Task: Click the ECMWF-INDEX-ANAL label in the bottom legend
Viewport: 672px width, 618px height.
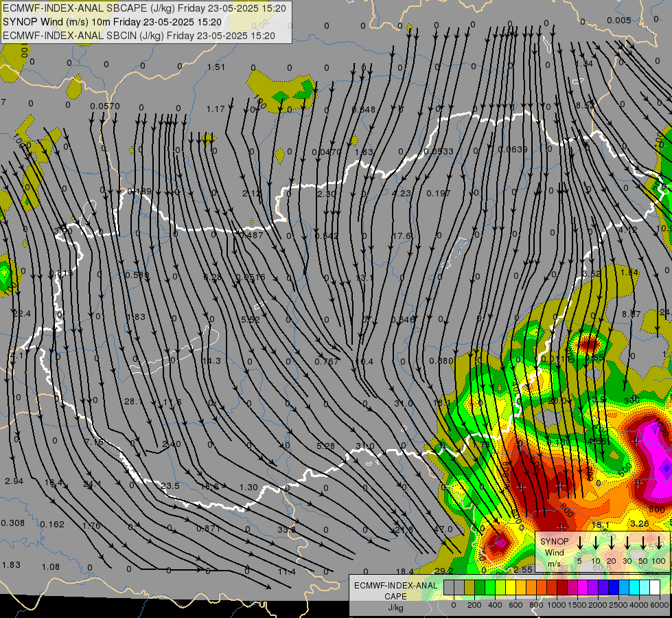Action: [x=395, y=586]
